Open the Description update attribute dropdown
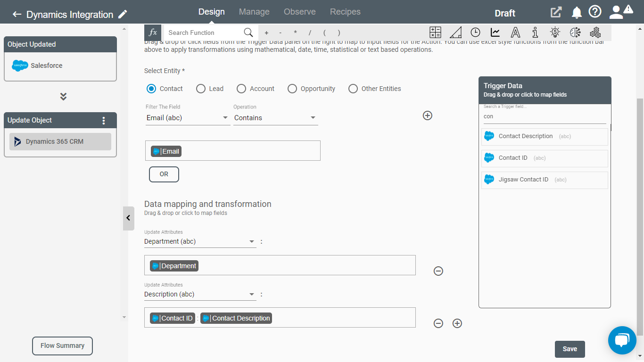 point(200,294)
